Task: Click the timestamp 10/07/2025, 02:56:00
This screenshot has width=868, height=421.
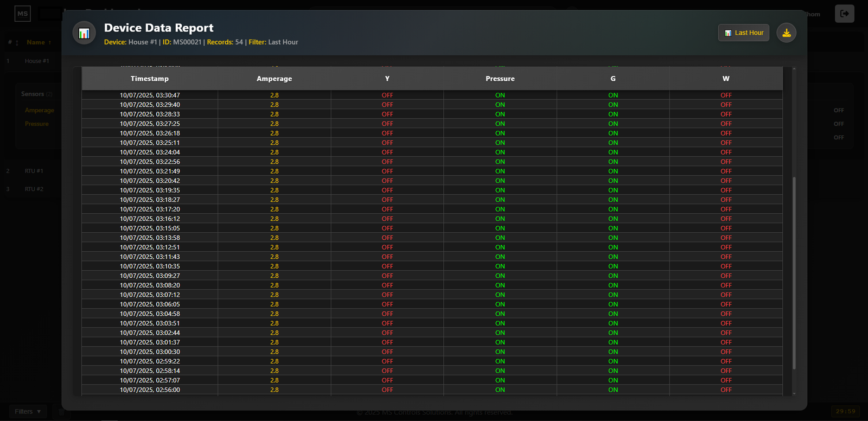Action: (150, 390)
